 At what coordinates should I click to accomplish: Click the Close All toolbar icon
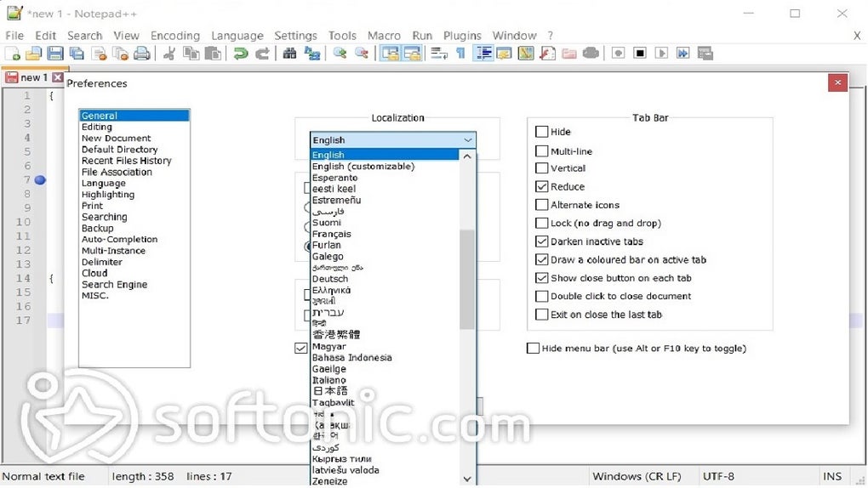120,53
